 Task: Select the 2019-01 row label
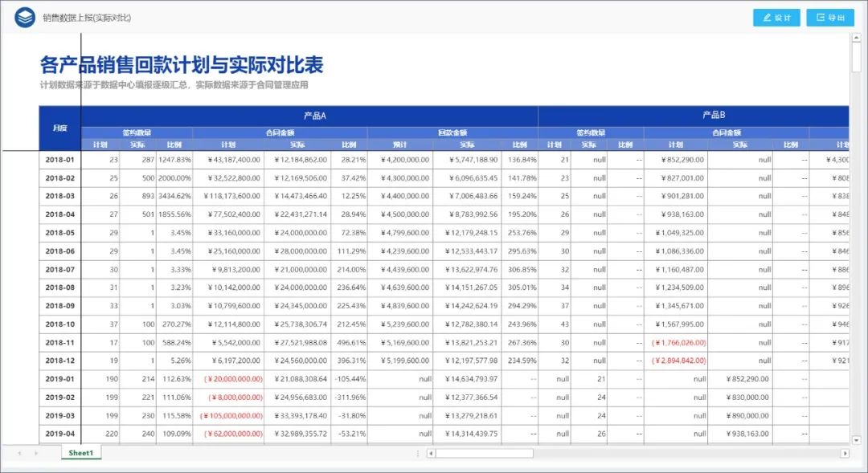coord(59,379)
